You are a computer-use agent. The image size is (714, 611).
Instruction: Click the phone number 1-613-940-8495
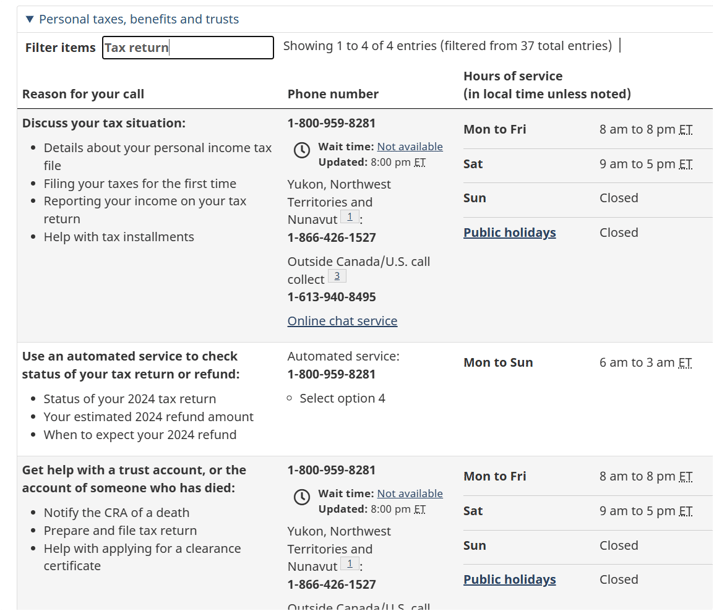pos(331,297)
